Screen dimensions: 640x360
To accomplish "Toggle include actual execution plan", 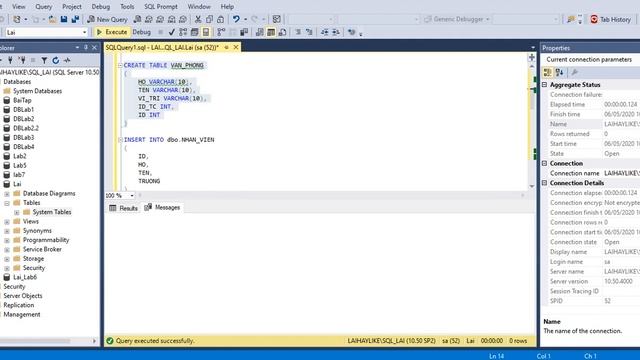I will 221,32.
